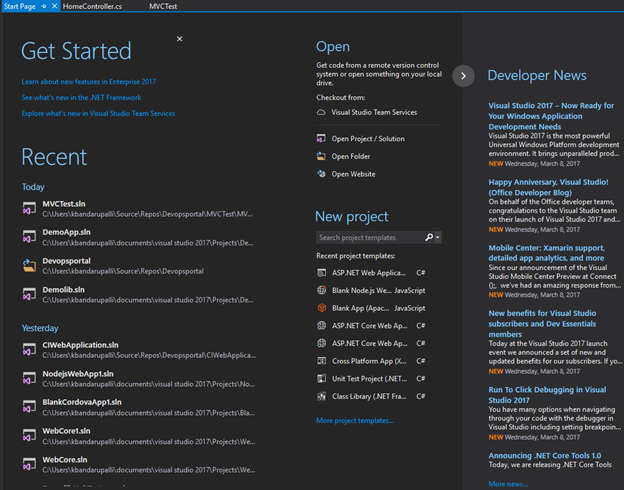Choose Open Project / Solution
The image size is (624, 490).
(368, 139)
